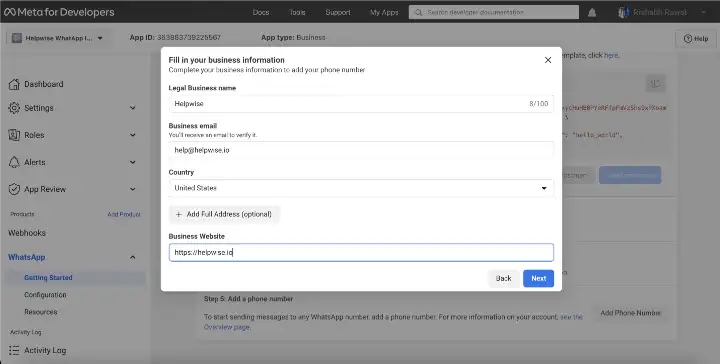Screen dimensions: 720x364
Task: Click the Meta for Developers logo
Action: click(59, 12)
